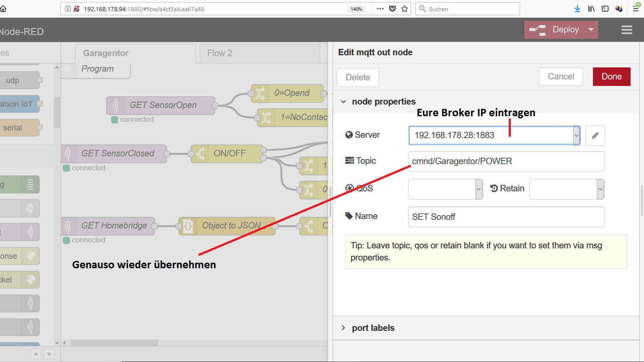Click the site information icon in the address bar
This screenshot has height=362, width=644.
click(68, 9)
